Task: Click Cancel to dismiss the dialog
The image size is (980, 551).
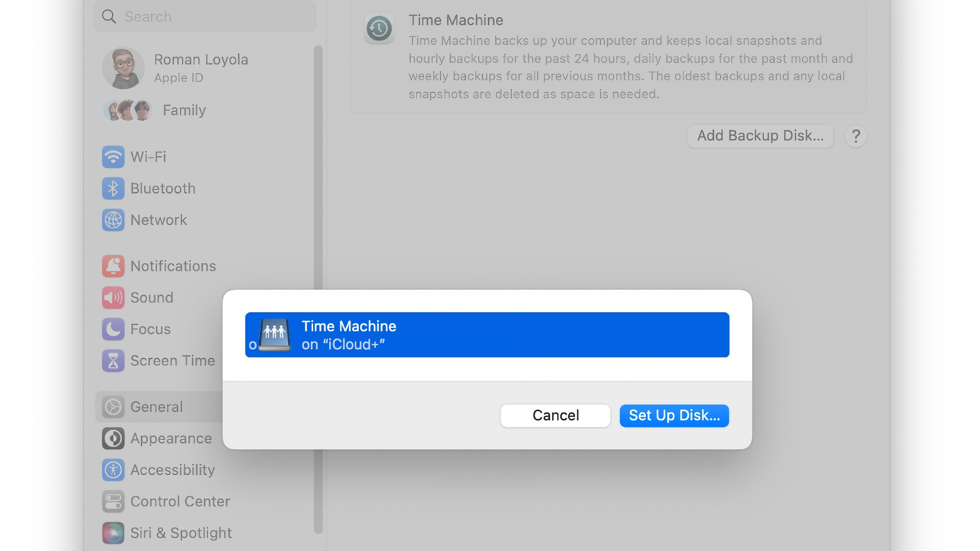Action: [554, 415]
